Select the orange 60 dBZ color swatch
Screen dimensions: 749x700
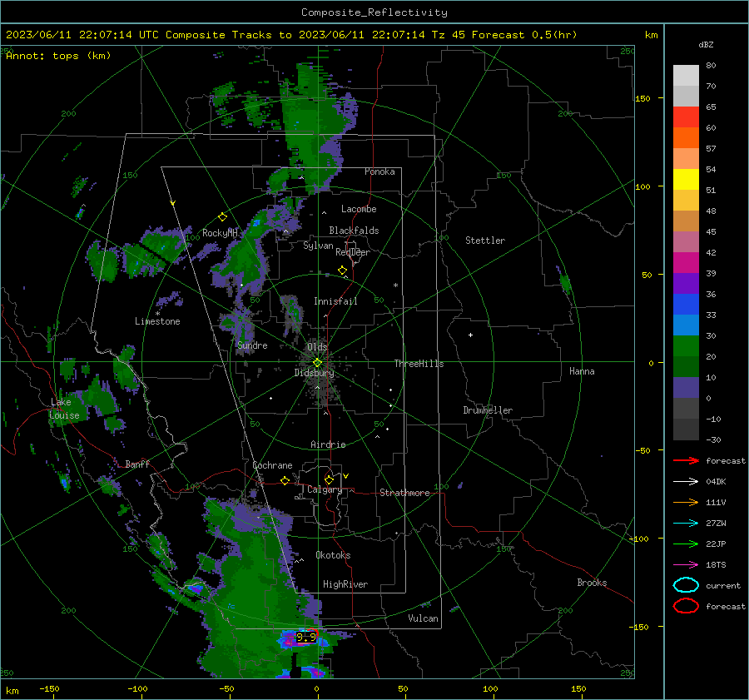coord(686,137)
